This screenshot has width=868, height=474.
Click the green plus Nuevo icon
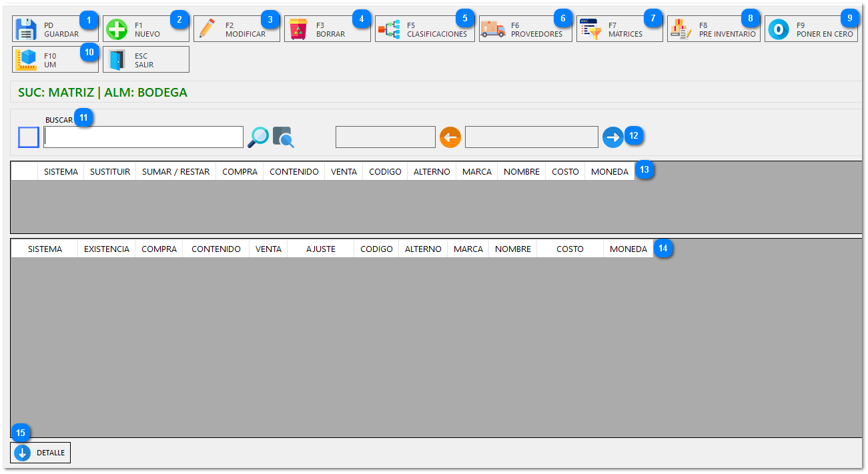point(117,29)
